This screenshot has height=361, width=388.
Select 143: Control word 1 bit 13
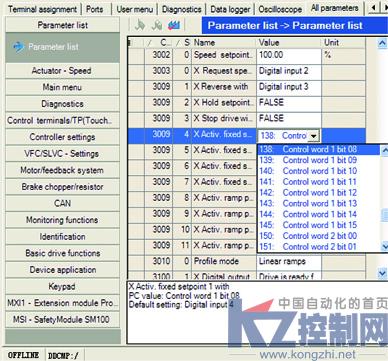(319, 203)
